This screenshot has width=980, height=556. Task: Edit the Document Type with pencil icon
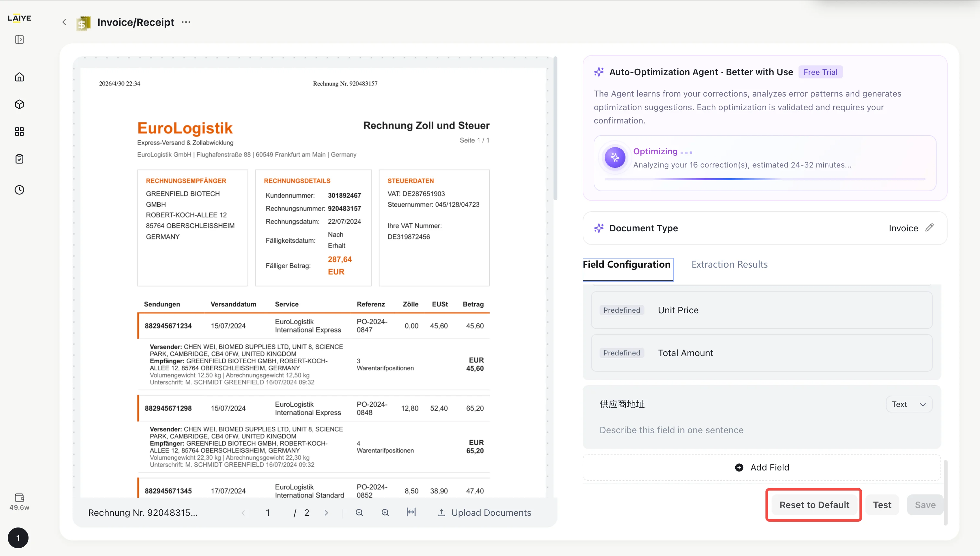(929, 227)
